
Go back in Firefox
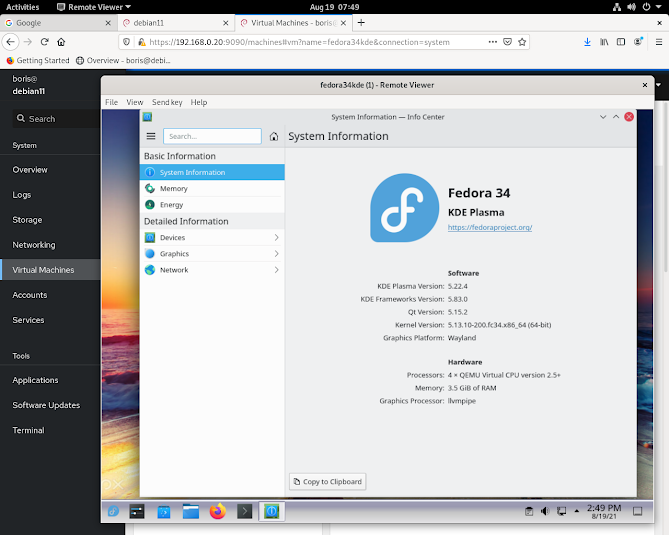[11, 42]
